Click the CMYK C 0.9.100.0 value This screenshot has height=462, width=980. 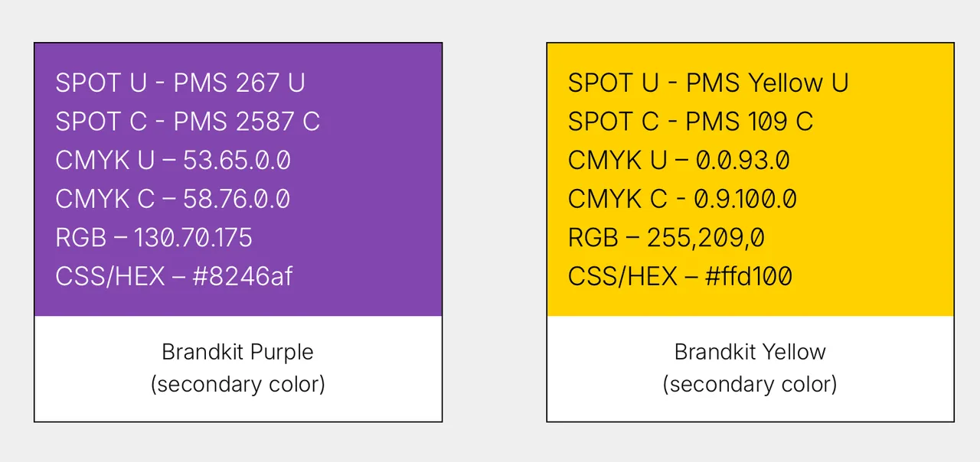746,200
